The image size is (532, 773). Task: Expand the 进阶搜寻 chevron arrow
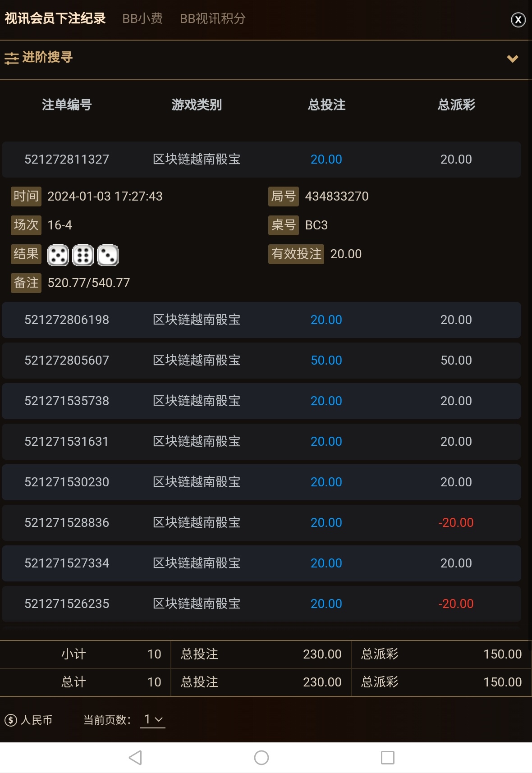513,59
